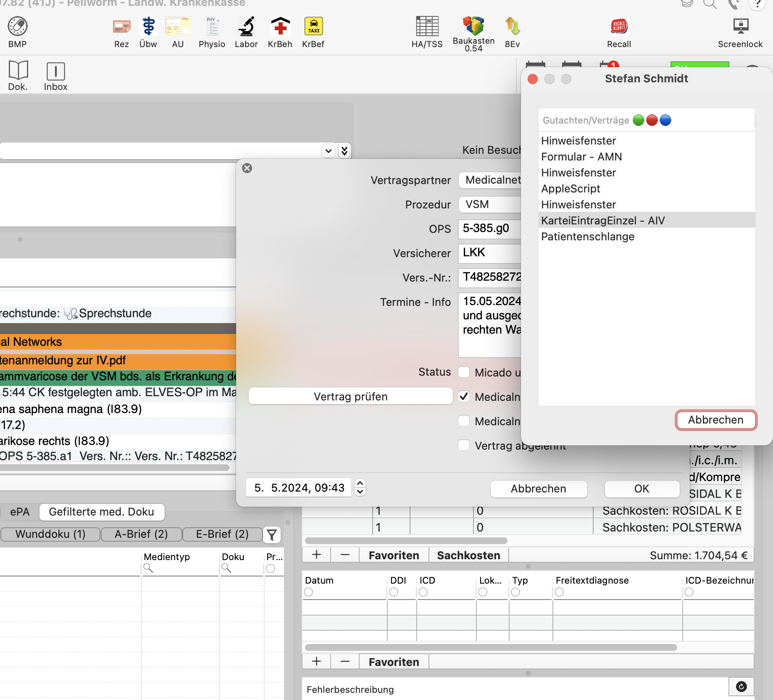Click the Recall alert icon
Screen dimensions: 773x700
tap(619, 26)
